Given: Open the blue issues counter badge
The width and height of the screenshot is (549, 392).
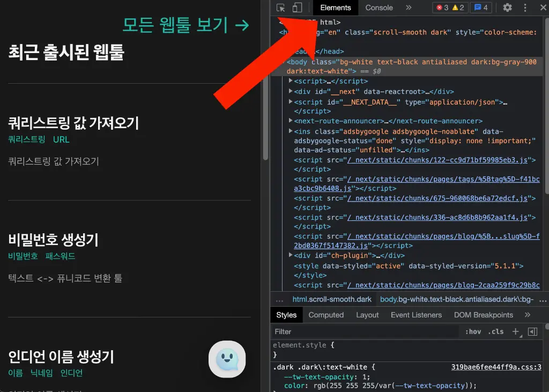Looking at the screenshot, I should (x=481, y=8).
